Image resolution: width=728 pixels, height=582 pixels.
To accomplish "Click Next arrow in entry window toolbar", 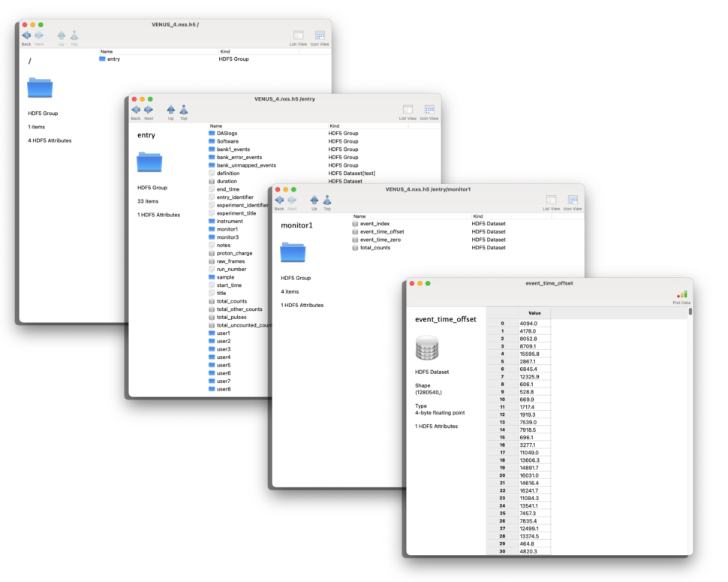I will pyautogui.click(x=149, y=110).
